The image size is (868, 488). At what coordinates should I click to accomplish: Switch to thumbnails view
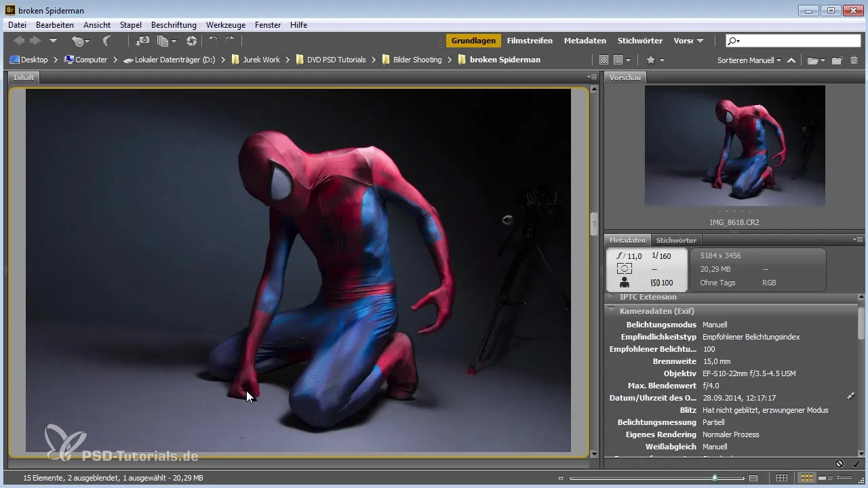pos(807,479)
